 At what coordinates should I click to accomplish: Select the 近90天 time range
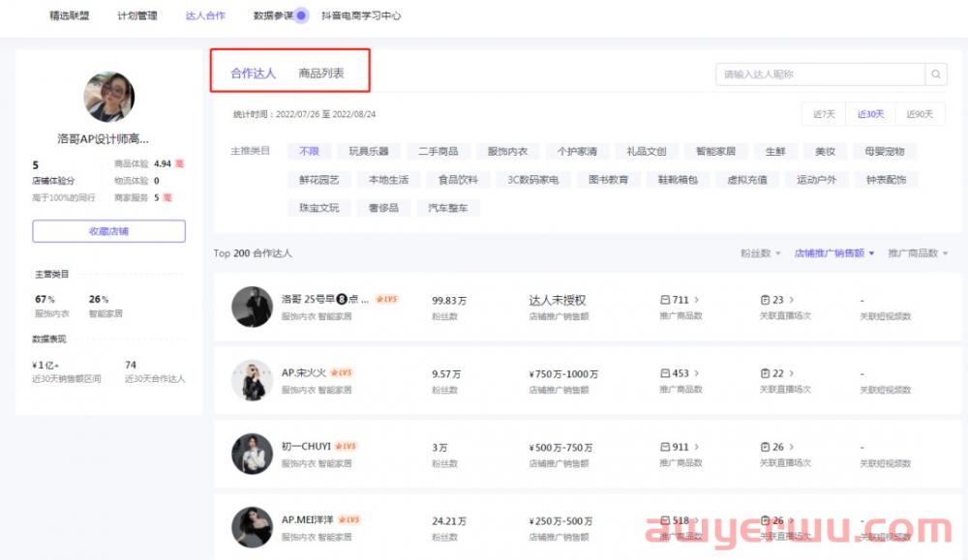[919, 114]
